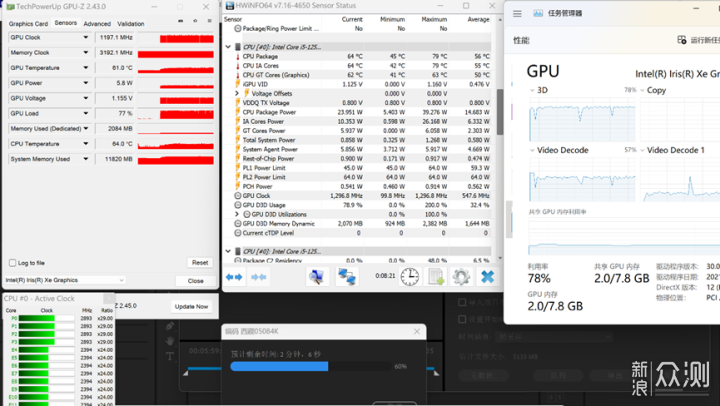
Task: Switch to Sensors tab in GPU-Z
Action: point(66,23)
